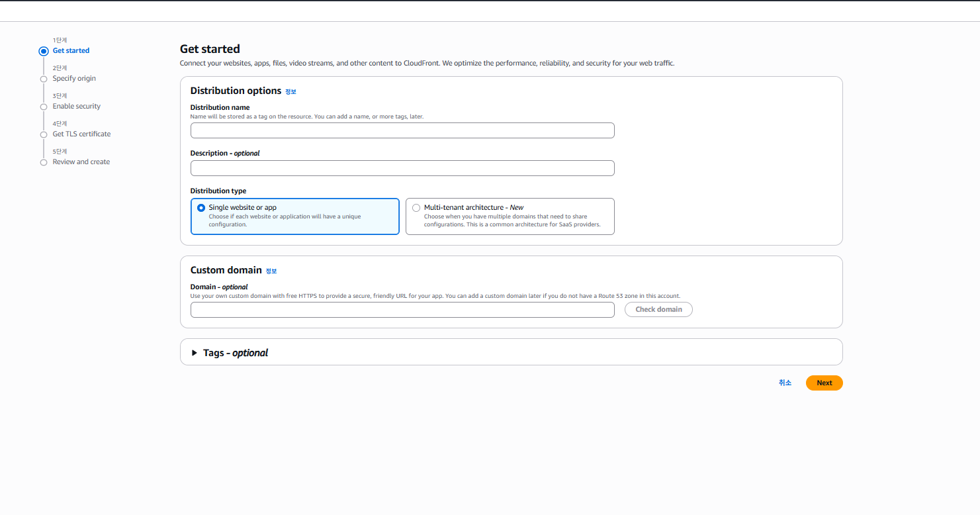Click the custom Domain input field
This screenshot has width=980, height=515.
(x=402, y=310)
